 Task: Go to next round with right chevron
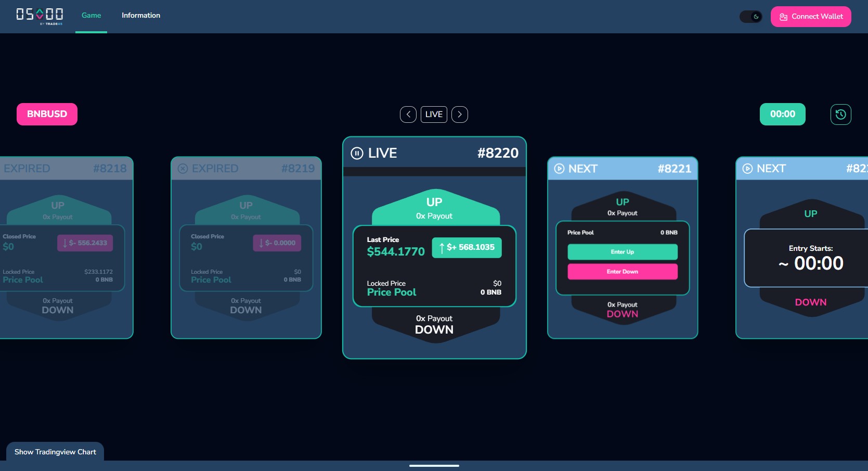tap(460, 114)
